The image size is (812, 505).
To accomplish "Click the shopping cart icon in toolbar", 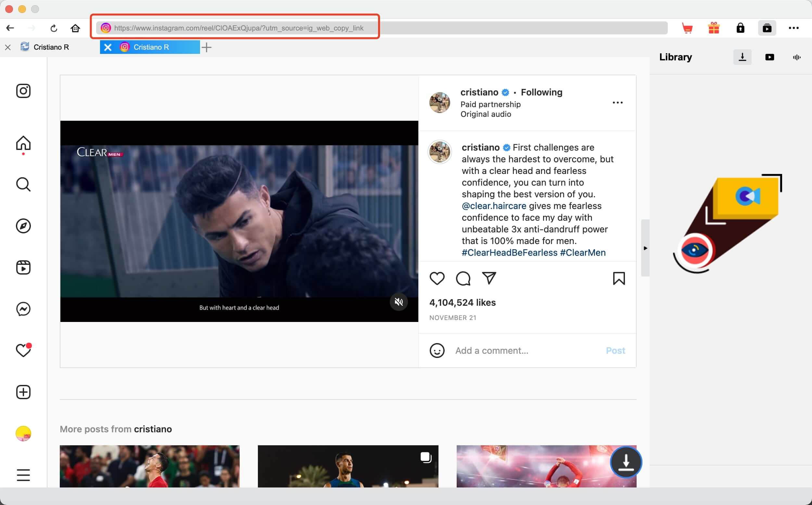I will coord(687,28).
